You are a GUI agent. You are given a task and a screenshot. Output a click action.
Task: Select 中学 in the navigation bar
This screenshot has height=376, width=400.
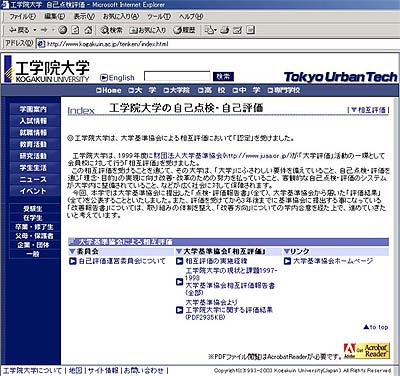tap(246, 90)
